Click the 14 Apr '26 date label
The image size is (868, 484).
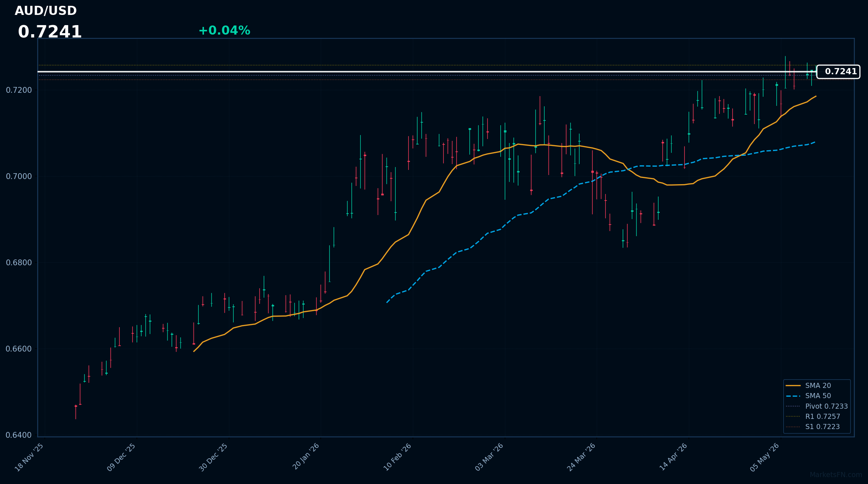coord(674,457)
